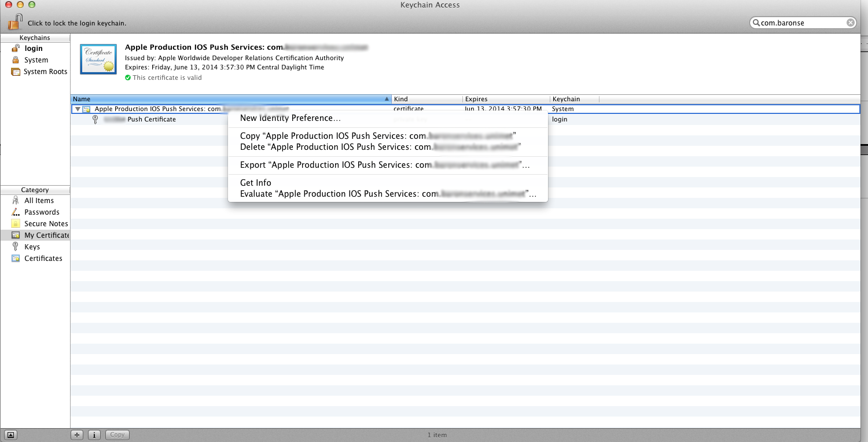The width and height of the screenshot is (868, 442).
Task: Click the certificate icon in the list row
Action: (87, 109)
